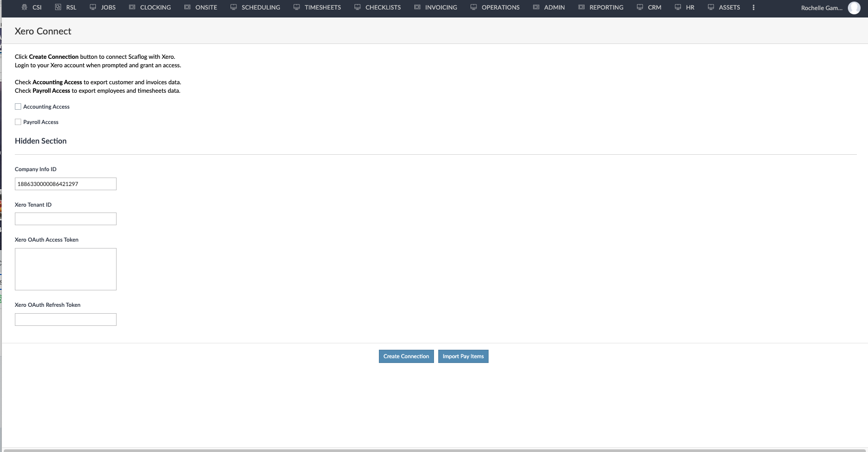Click the OPERATIONS monitor icon
This screenshot has width=868, height=452.
(x=473, y=7)
